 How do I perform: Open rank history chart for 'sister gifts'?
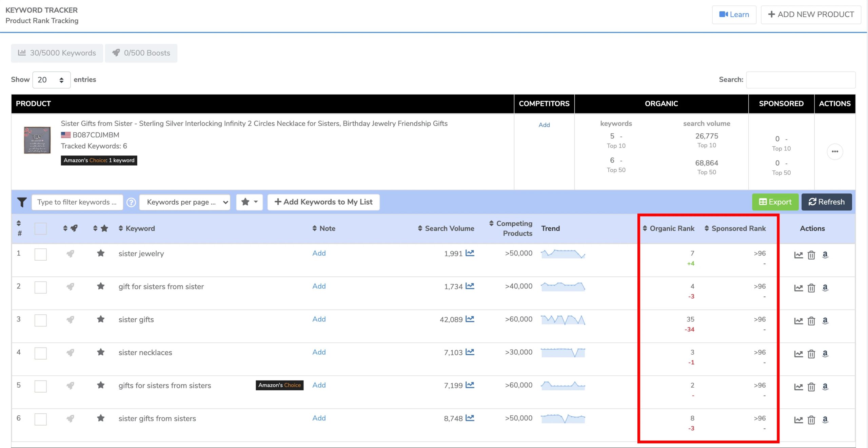point(798,321)
